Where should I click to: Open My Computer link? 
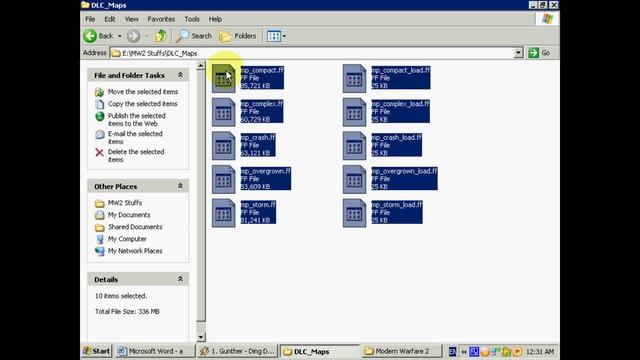127,239
